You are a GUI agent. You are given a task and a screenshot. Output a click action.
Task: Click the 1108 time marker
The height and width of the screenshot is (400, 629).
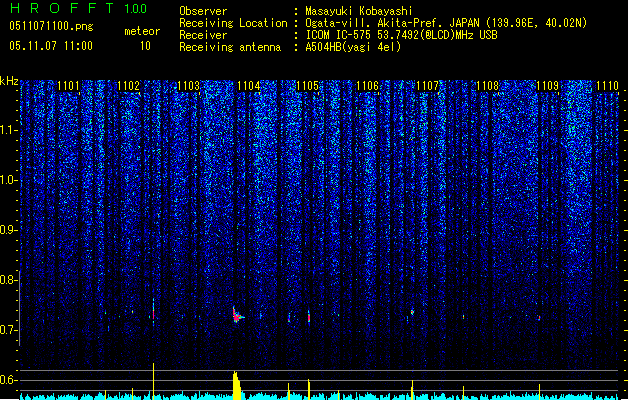click(487, 86)
